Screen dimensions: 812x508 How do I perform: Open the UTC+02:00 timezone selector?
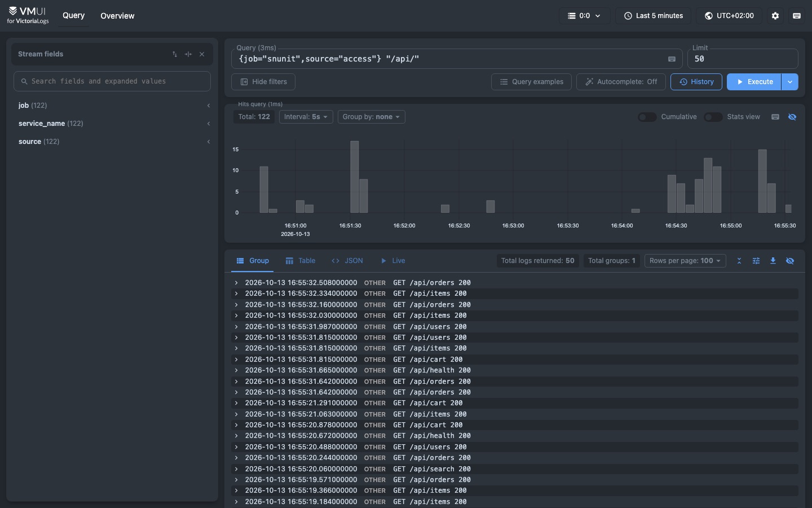coord(729,16)
